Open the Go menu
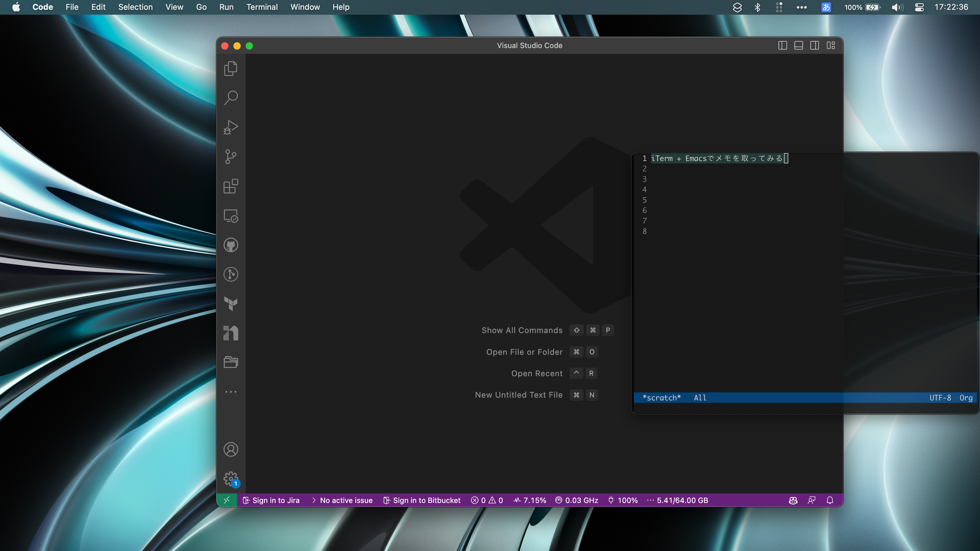 202,7
